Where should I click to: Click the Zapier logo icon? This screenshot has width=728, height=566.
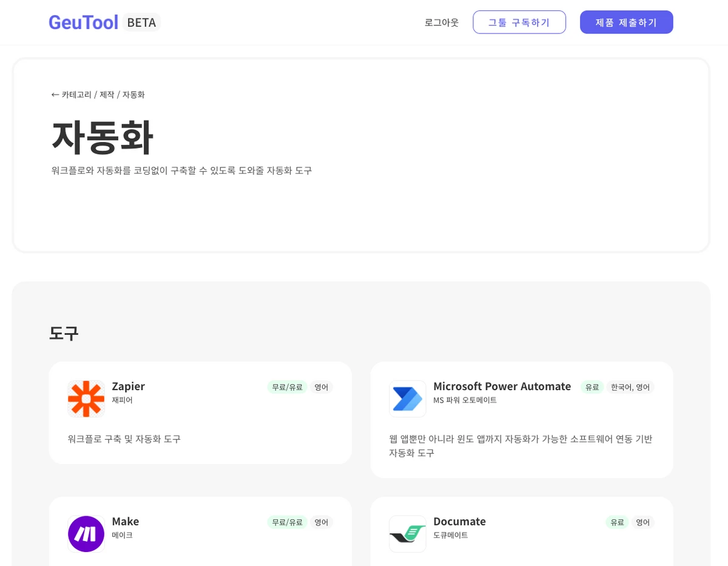tap(86, 399)
